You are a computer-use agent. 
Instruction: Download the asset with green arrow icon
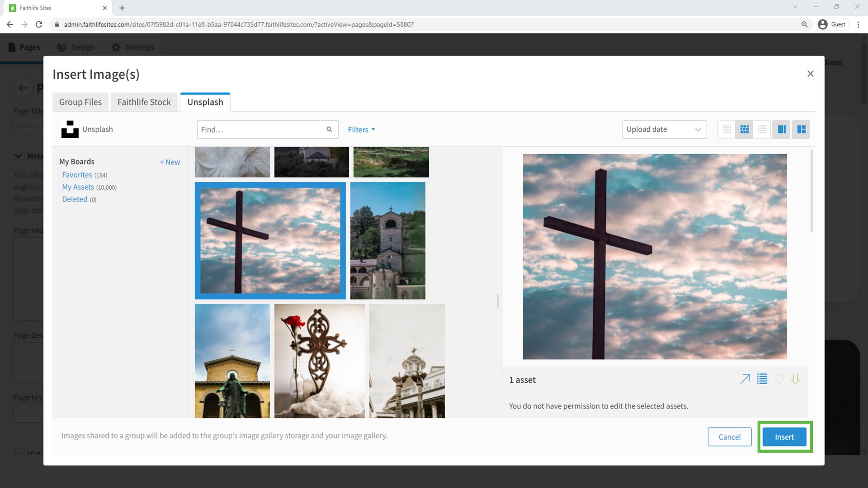click(x=795, y=379)
